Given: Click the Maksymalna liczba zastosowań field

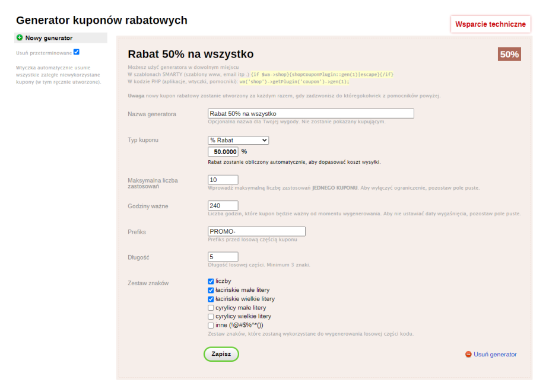Looking at the screenshot, I should pyautogui.click(x=223, y=180).
